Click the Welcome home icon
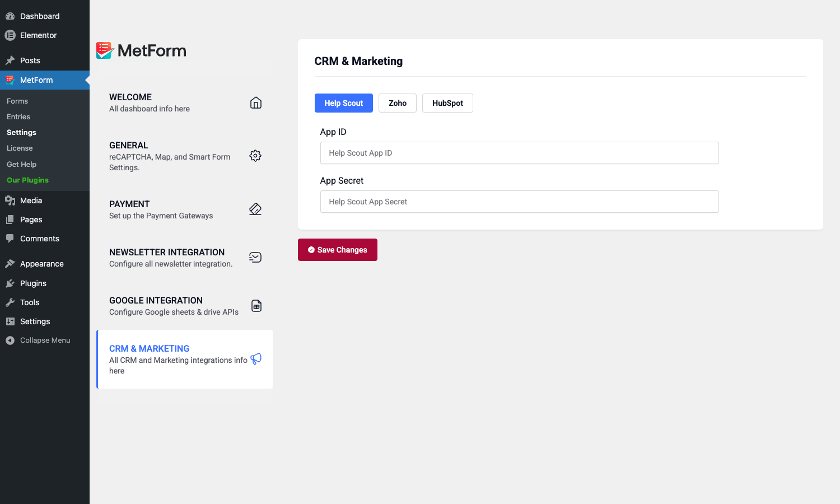 [x=256, y=103]
